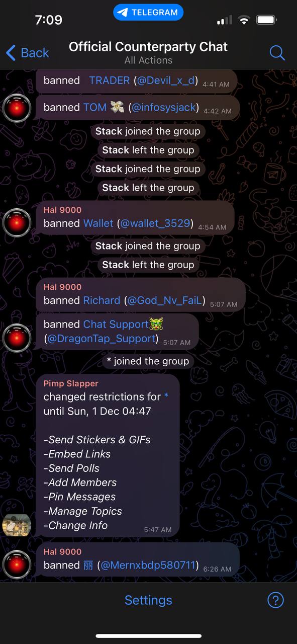This screenshot has width=297, height=644.
Task: Open the @God_Nv_FaiL username link
Action: pos(165,300)
